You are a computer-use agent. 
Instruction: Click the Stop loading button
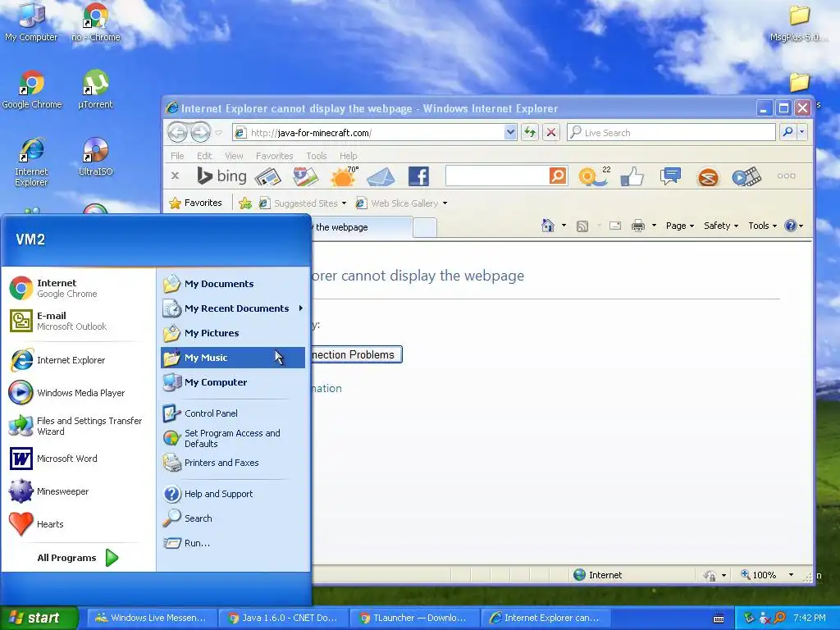[x=551, y=132]
